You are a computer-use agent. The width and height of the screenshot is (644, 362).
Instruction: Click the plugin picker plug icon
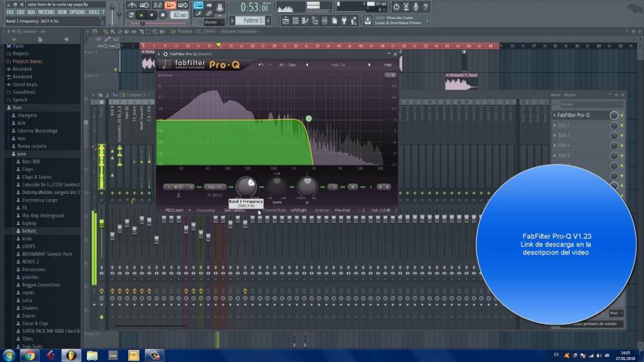pyautogui.click(x=344, y=21)
